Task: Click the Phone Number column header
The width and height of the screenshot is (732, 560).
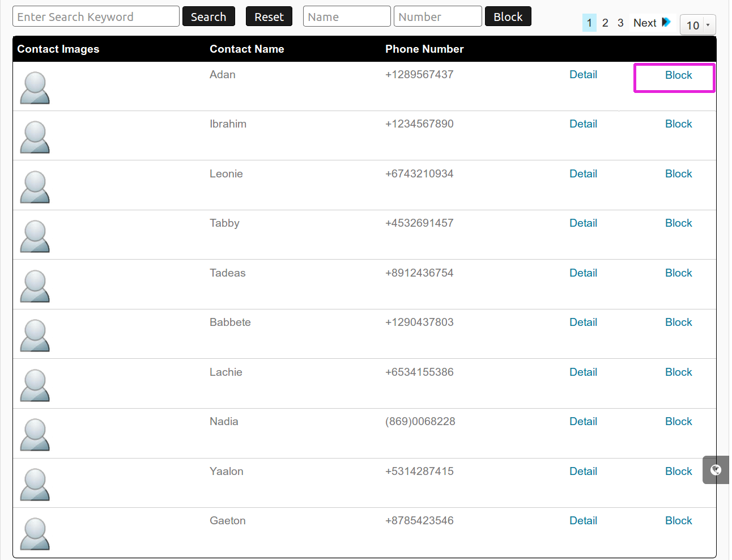Action: [x=424, y=49]
